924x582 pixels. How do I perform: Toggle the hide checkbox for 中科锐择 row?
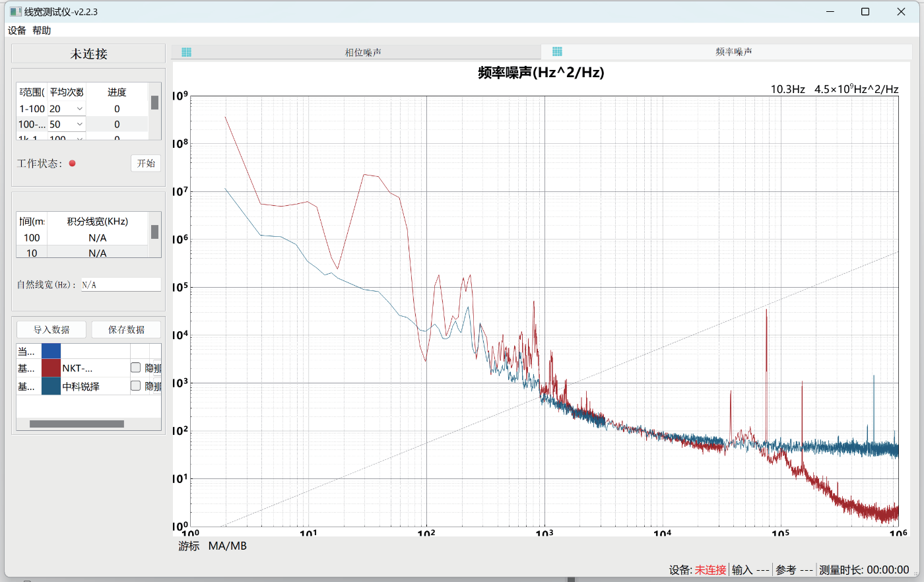click(x=136, y=385)
